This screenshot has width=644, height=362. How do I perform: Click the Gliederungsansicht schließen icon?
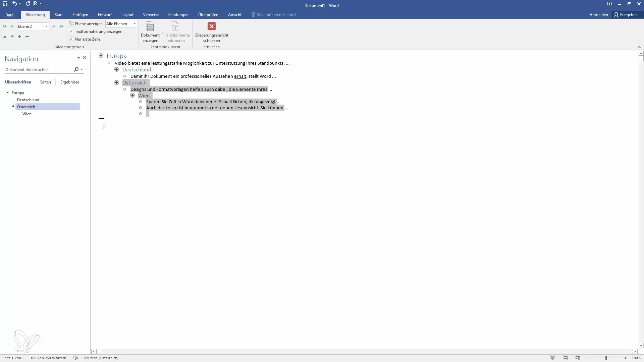211,26
